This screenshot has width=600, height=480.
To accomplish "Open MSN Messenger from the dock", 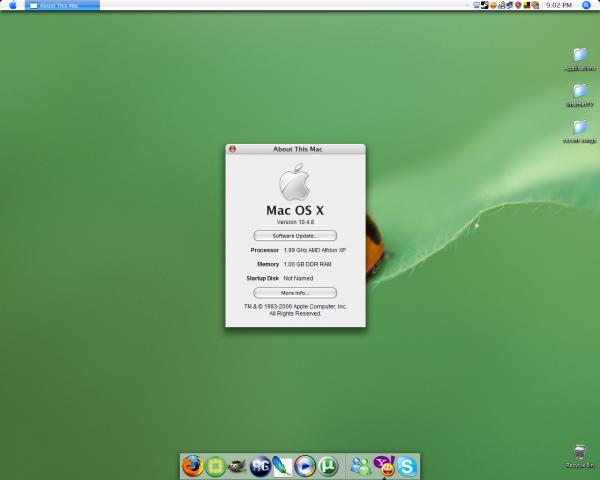I will click(x=360, y=466).
